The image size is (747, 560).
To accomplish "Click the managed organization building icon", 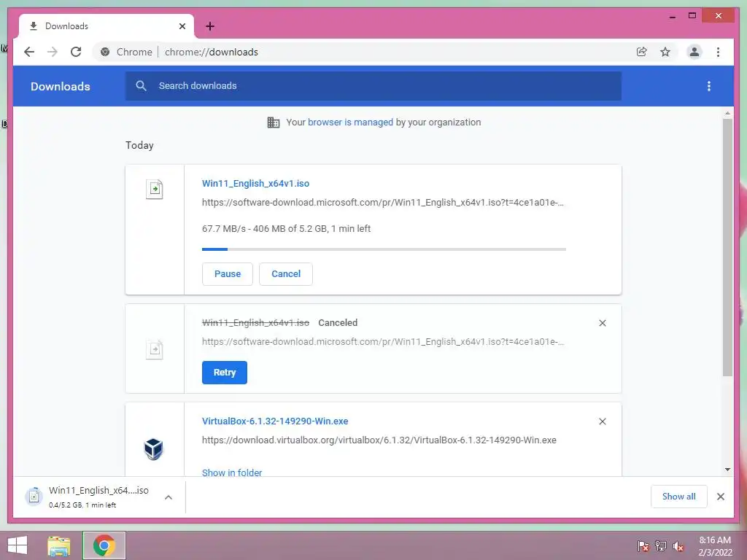I will click(x=273, y=122).
